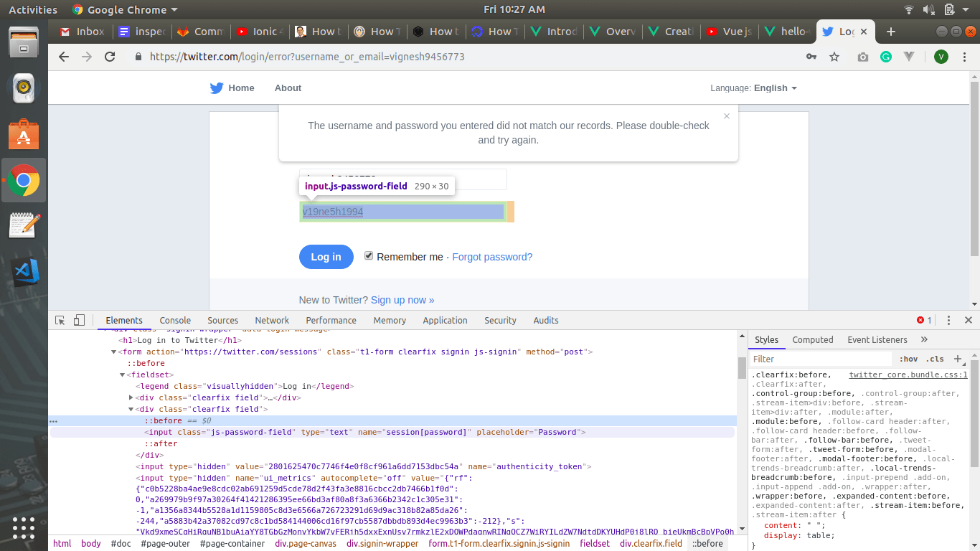Show Applications grid in the dock
The height and width of the screenshot is (551, 980).
24,527
